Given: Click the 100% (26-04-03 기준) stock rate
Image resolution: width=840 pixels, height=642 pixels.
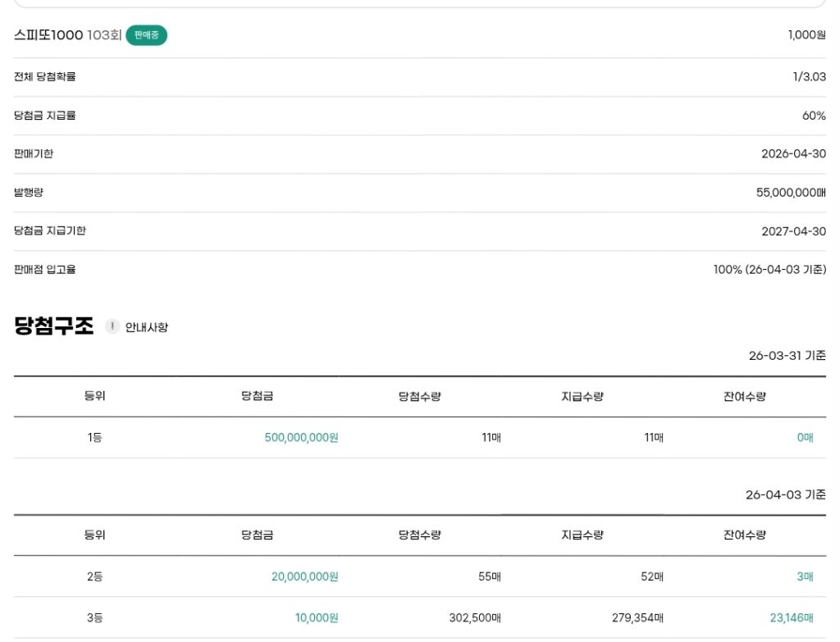Looking at the screenshot, I should pyautogui.click(x=769, y=270).
